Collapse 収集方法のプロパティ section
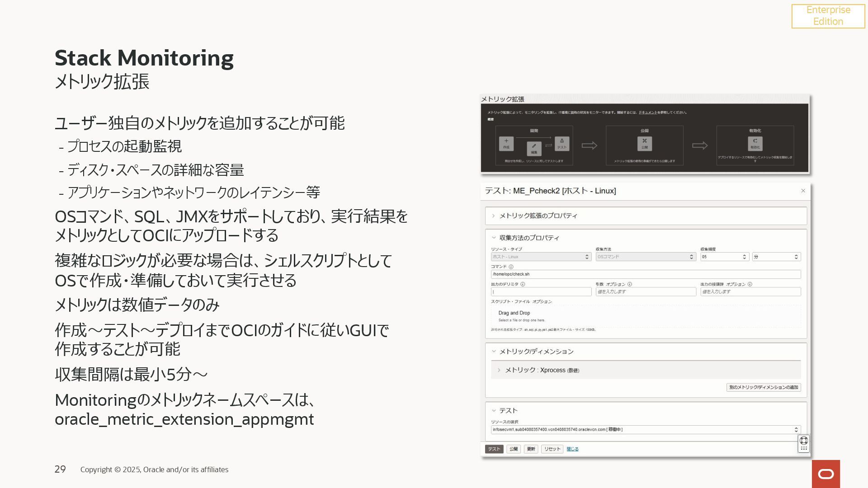The image size is (868, 488). [x=494, y=238]
